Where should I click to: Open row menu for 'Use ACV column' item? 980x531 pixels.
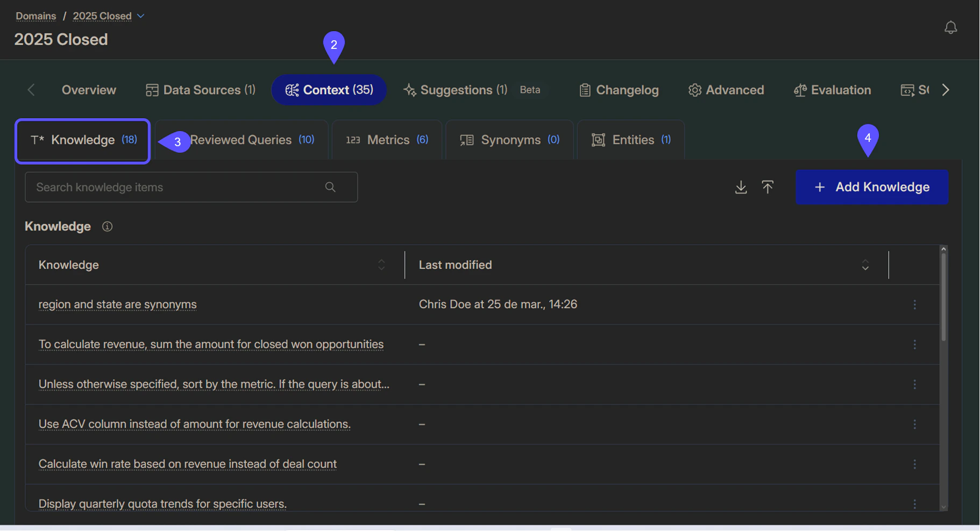[914, 424]
